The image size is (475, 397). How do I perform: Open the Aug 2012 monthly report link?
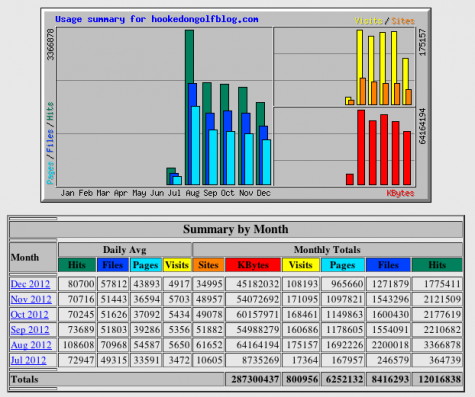[31, 345]
